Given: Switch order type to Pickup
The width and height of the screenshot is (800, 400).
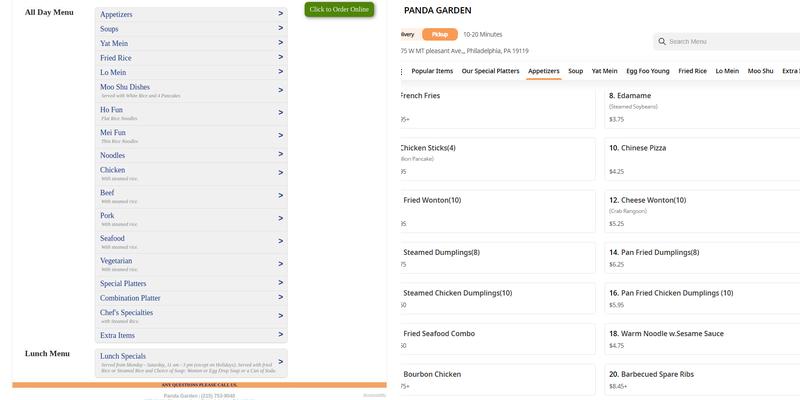Looking at the screenshot, I should [439, 34].
